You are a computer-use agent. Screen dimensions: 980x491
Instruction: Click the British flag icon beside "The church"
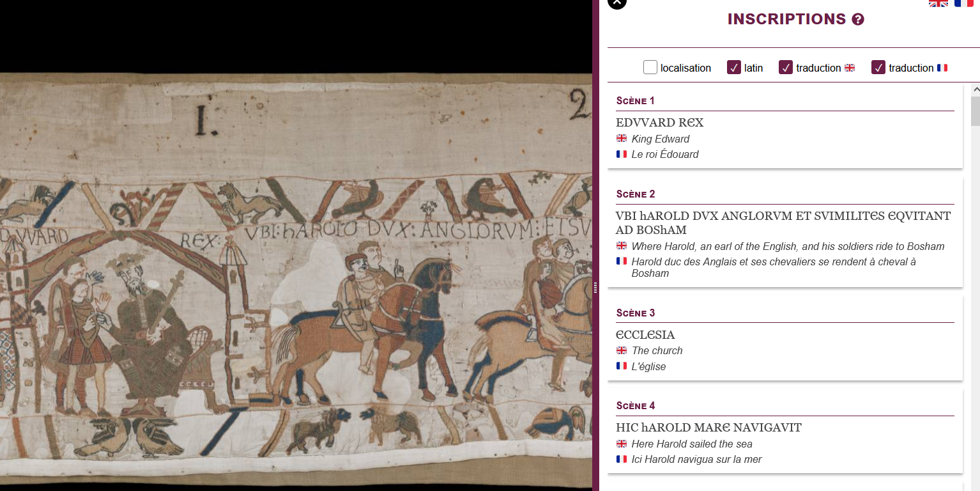point(622,350)
